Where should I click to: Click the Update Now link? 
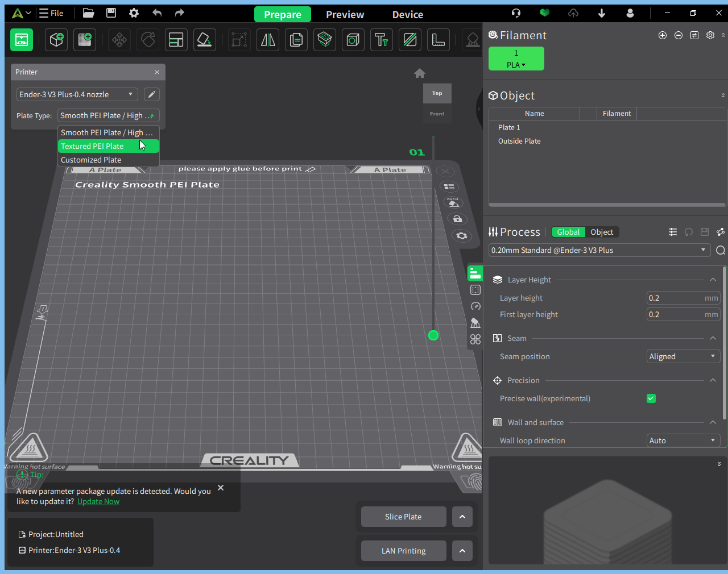98,501
